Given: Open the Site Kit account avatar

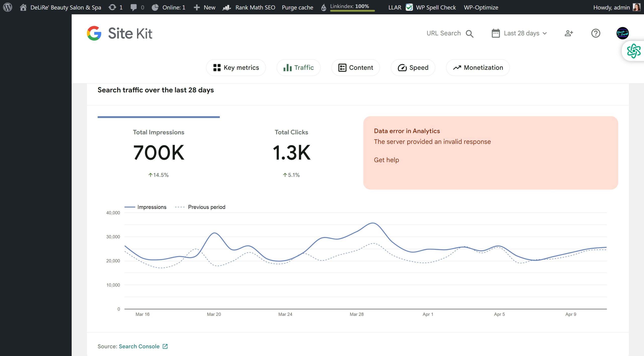Looking at the screenshot, I should 622,33.
